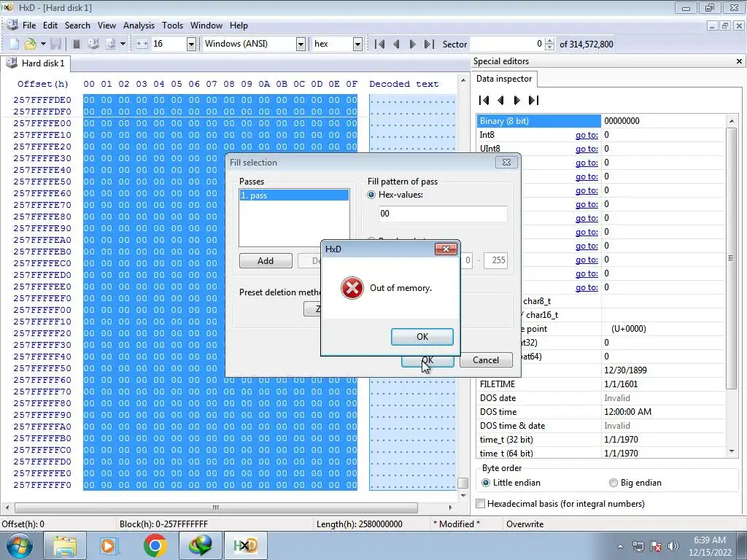Click go to link for UInt8
The image size is (747, 560).
click(587, 149)
